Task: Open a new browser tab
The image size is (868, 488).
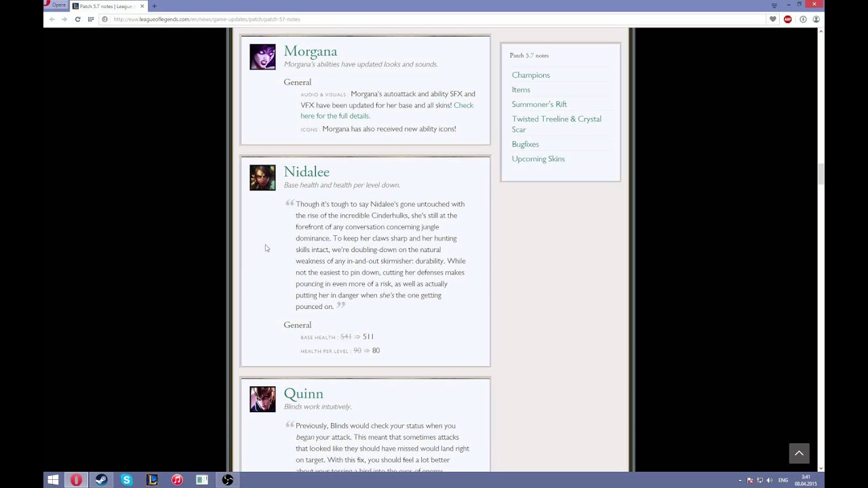Action: pos(154,6)
